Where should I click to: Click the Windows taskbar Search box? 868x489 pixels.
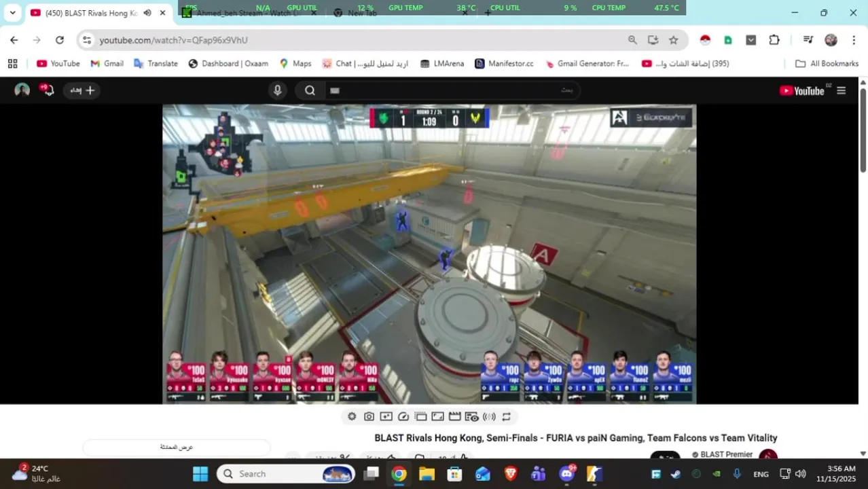coord(286,473)
